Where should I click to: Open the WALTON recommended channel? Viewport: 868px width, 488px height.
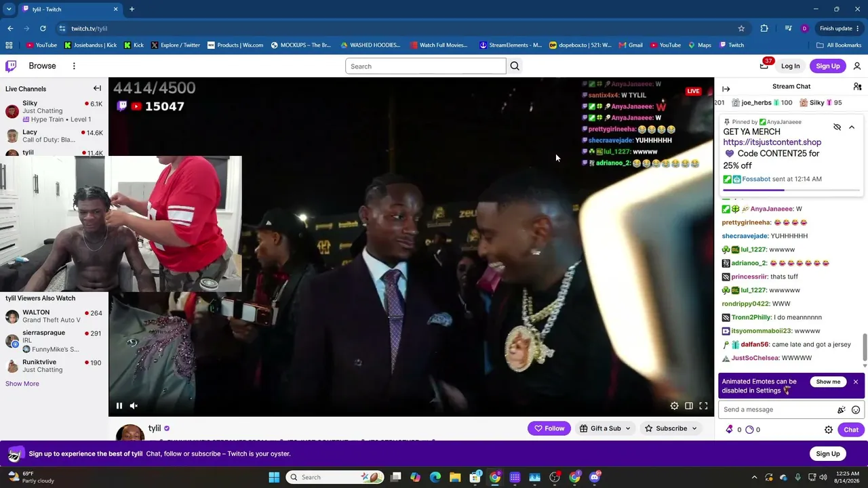click(x=54, y=317)
